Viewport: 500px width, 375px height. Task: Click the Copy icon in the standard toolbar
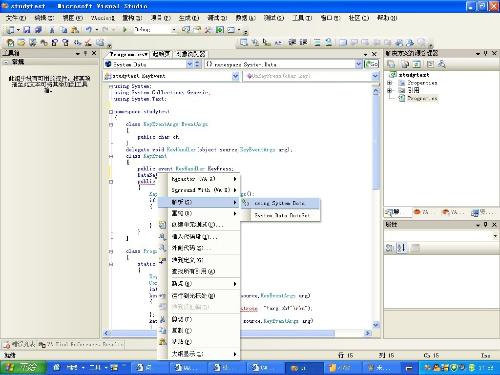point(64,30)
